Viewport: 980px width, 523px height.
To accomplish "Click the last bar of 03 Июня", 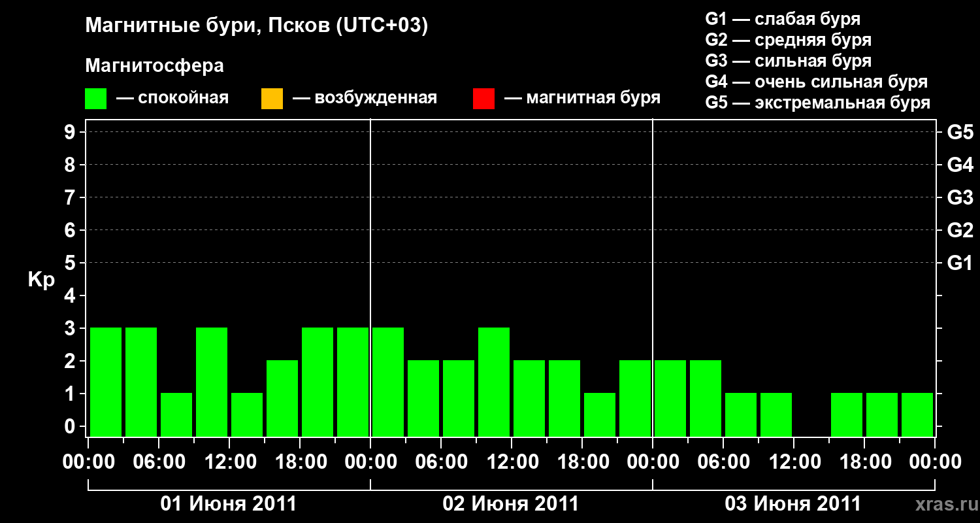I will [917, 414].
